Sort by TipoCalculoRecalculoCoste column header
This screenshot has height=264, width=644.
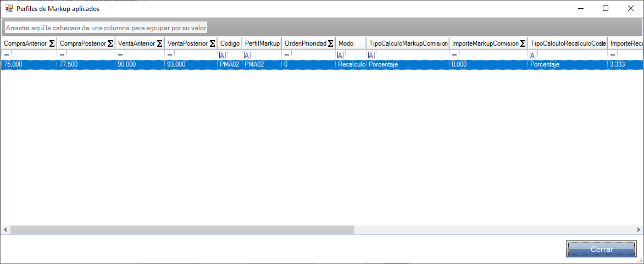pos(568,43)
